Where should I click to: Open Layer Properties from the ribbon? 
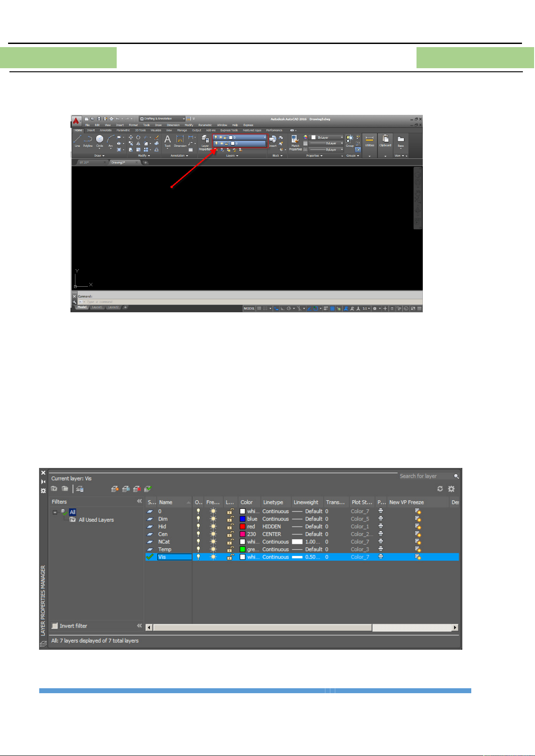pyautogui.click(x=205, y=141)
